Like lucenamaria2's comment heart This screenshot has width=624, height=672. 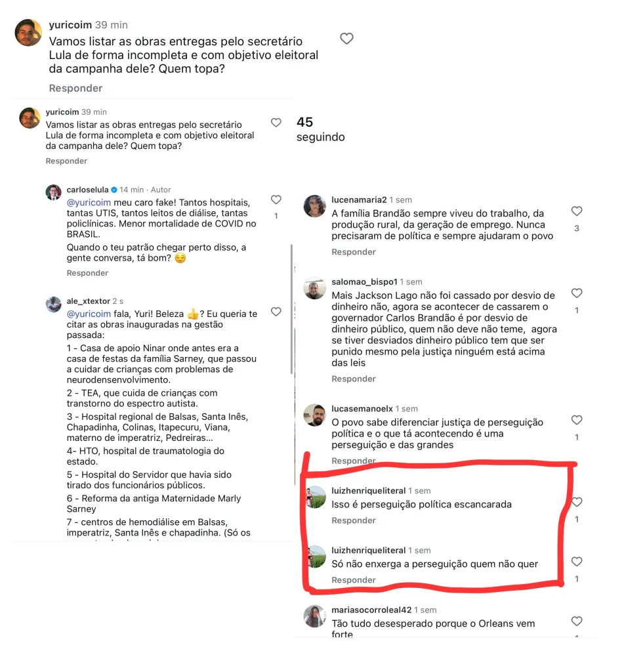point(577,211)
